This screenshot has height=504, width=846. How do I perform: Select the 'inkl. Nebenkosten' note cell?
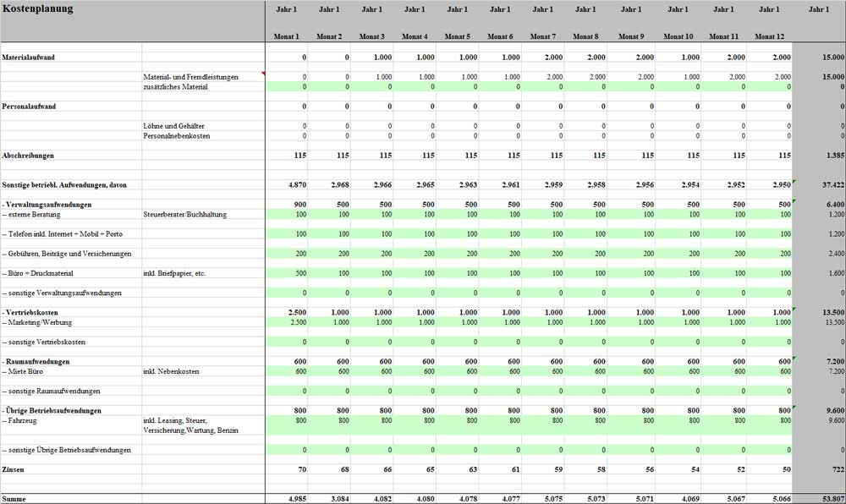(x=171, y=371)
